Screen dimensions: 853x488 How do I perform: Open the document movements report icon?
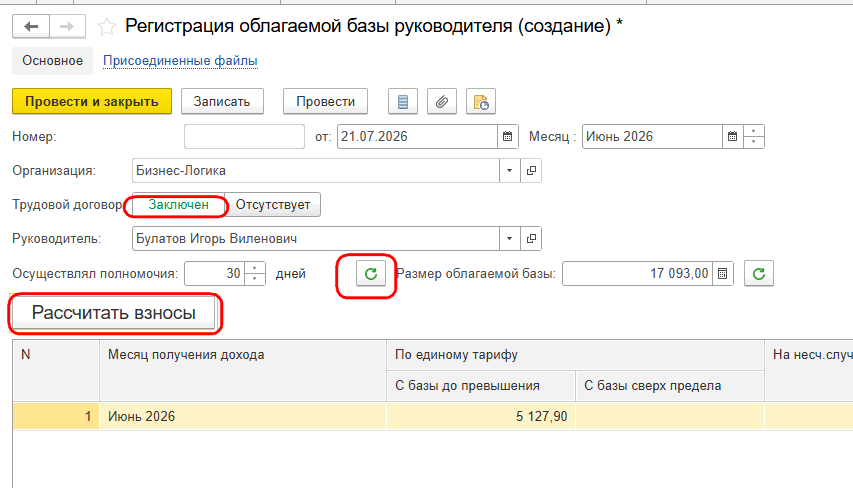(403, 102)
